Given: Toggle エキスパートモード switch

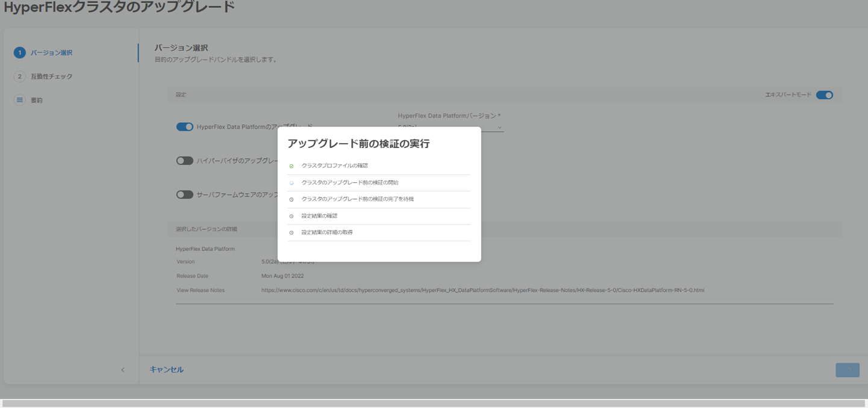Looking at the screenshot, I should [825, 95].
